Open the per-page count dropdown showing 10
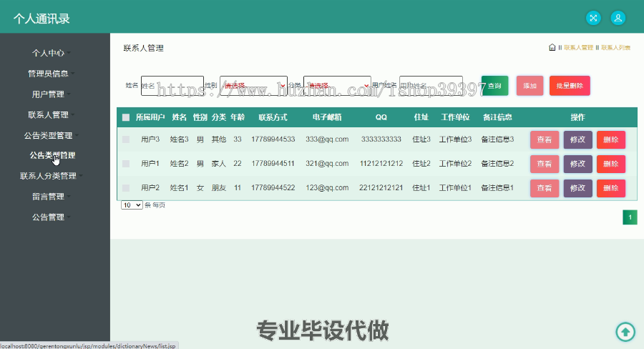 [132, 205]
